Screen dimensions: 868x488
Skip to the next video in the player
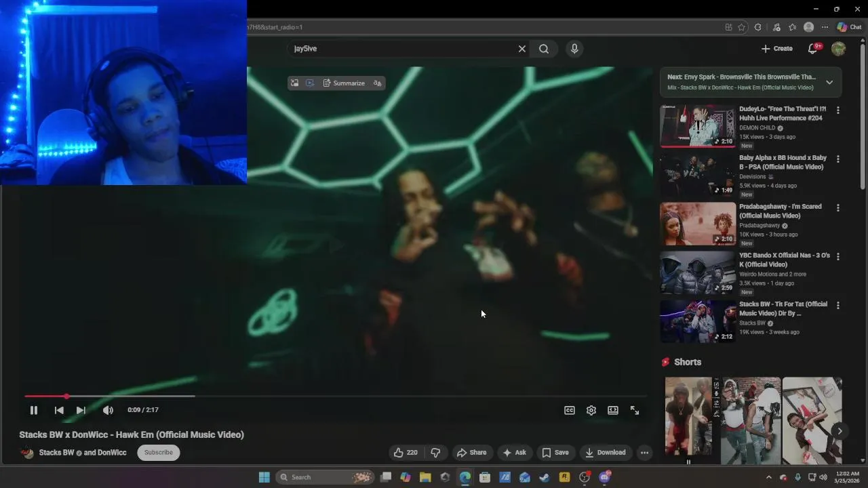click(x=81, y=410)
